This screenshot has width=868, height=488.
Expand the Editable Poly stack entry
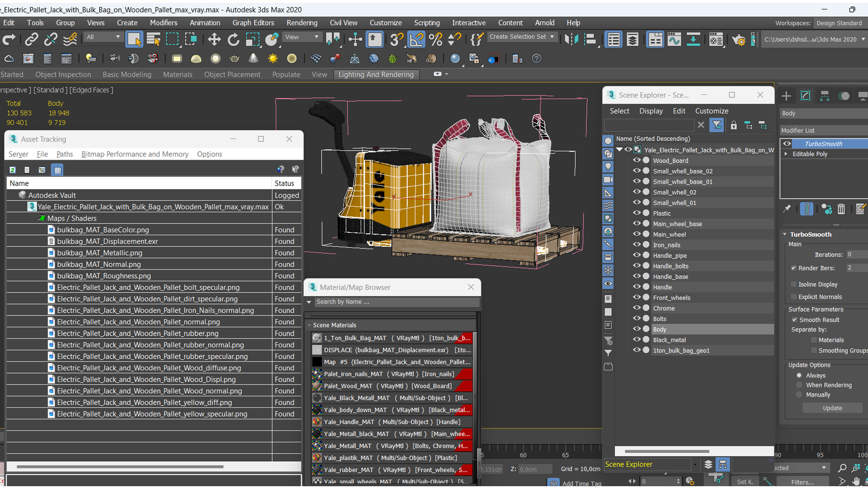[x=786, y=154]
